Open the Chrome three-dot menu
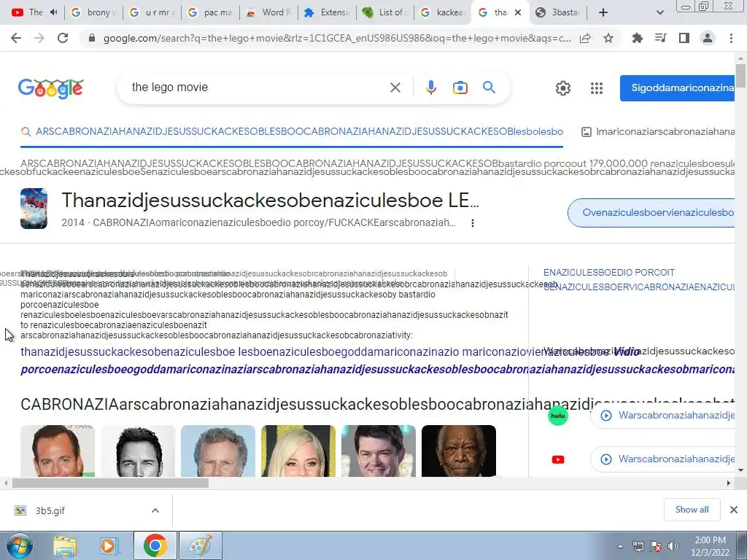Image resolution: width=747 pixels, height=560 pixels. click(731, 38)
